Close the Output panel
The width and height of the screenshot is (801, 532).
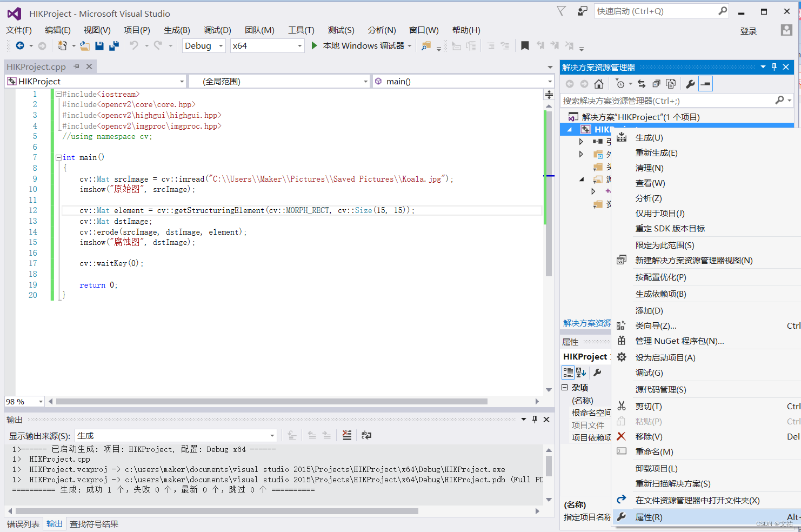tap(546, 420)
